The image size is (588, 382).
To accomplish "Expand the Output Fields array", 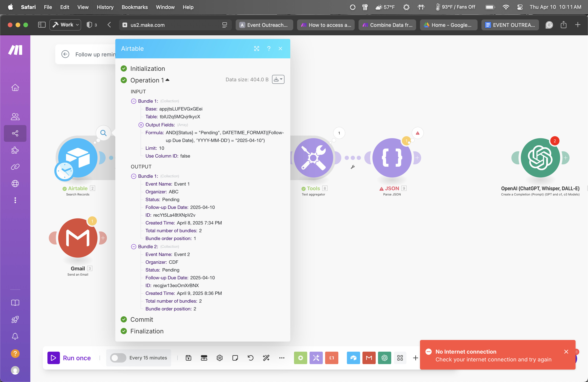I will pyautogui.click(x=141, y=125).
